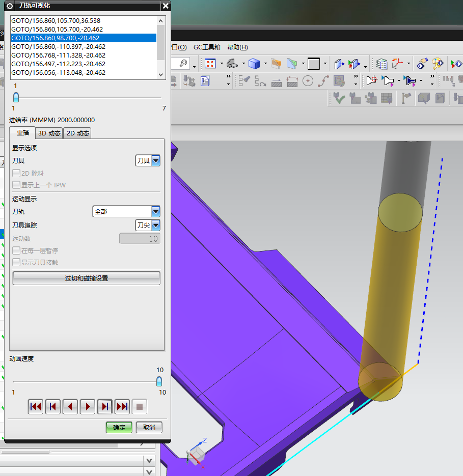Viewport: 463px width, 476px height.
Task: Select row GOTO/156.860,105.700,36.538
Action: (x=84, y=21)
